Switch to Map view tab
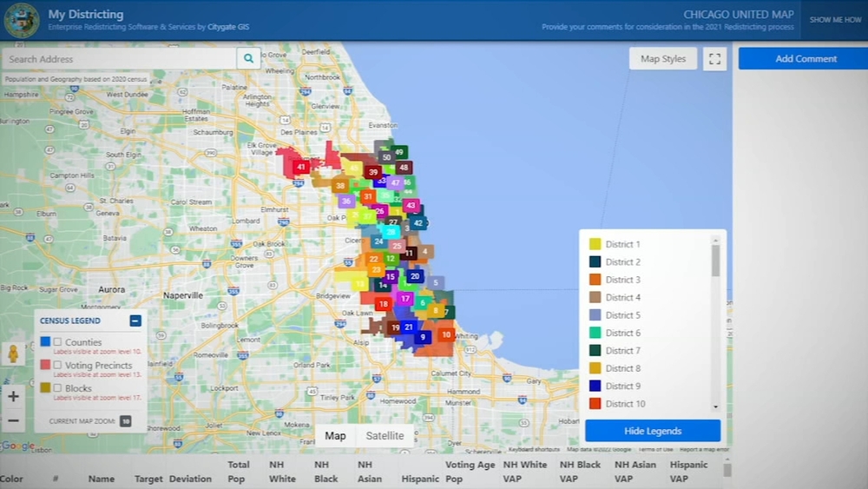Image resolution: width=868 pixels, height=489 pixels. click(x=335, y=436)
